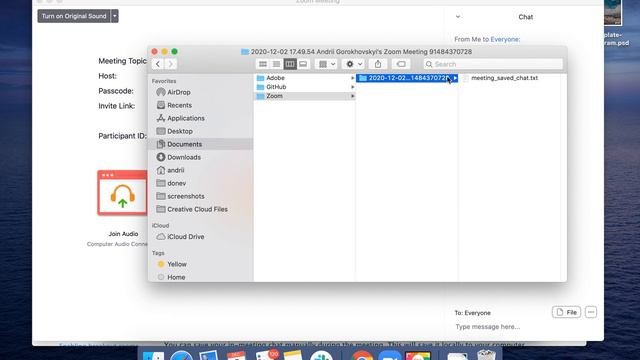Expand the 2020-12-02 folder arrow
640x360 pixels.
455,78
